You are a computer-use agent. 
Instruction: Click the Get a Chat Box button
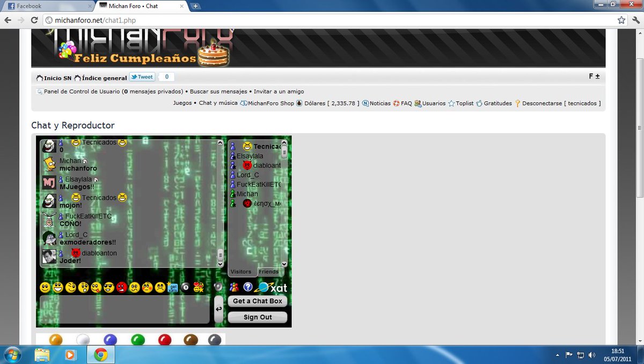pos(258,301)
